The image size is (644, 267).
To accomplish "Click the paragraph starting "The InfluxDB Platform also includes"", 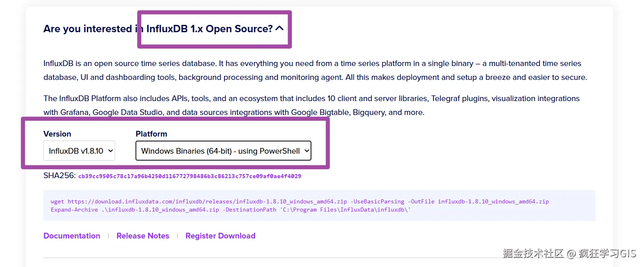I will pos(311,105).
